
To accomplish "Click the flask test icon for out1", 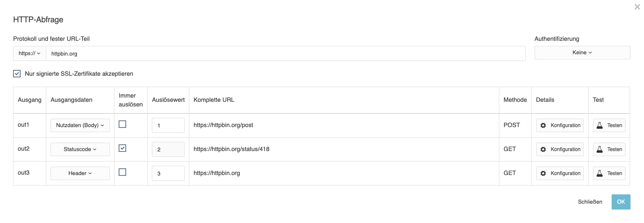I will click(600, 125).
